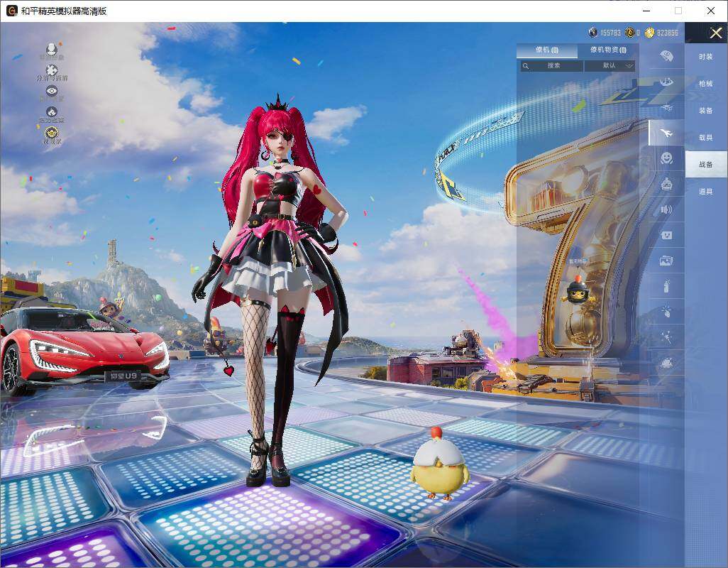This screenshot has height=568, width=728.
Task: Choose the helicopter category icon below goggles
Action: click(x=667, y=107)
